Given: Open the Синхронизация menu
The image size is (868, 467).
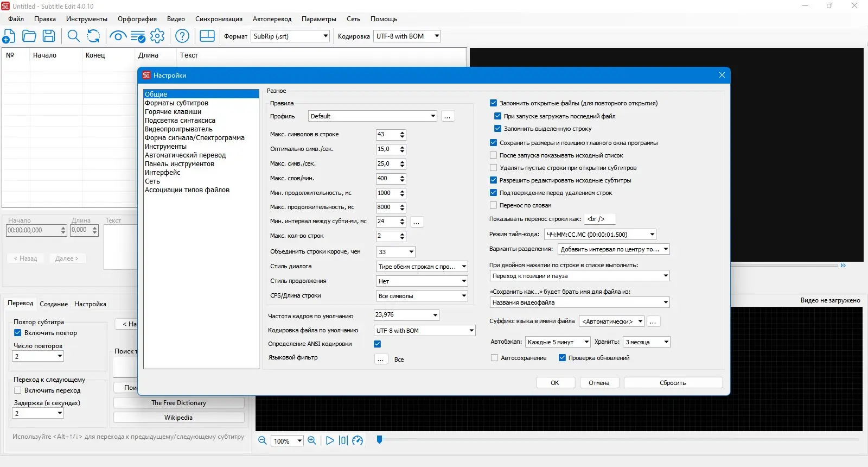Looking at the screenshot, I should pos(219,19).
